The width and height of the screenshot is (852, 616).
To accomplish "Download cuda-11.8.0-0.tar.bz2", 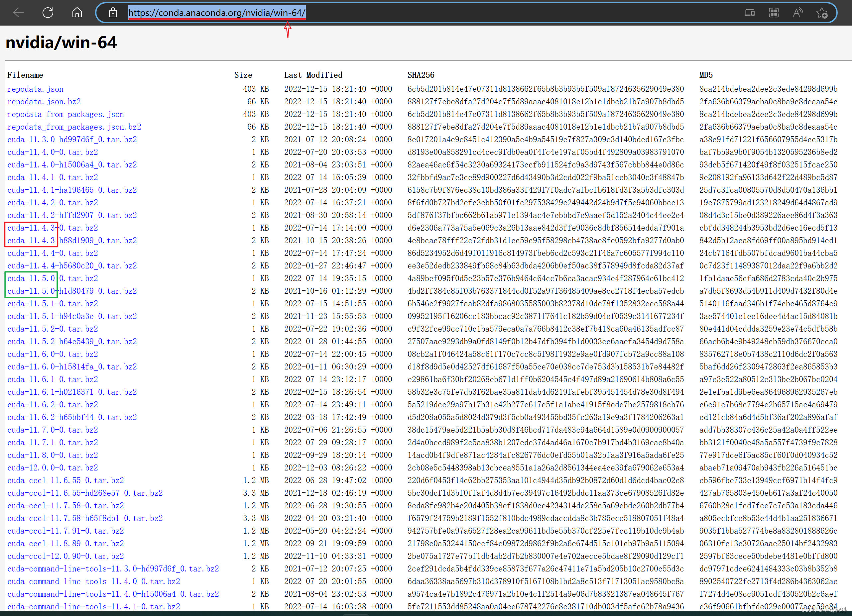I will tap(53, 455).
